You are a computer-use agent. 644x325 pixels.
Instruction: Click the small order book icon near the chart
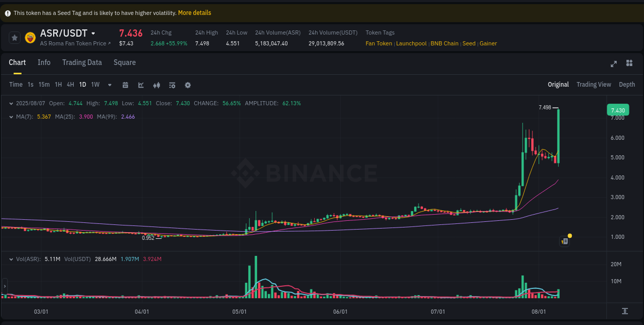(x=564, y=241)
